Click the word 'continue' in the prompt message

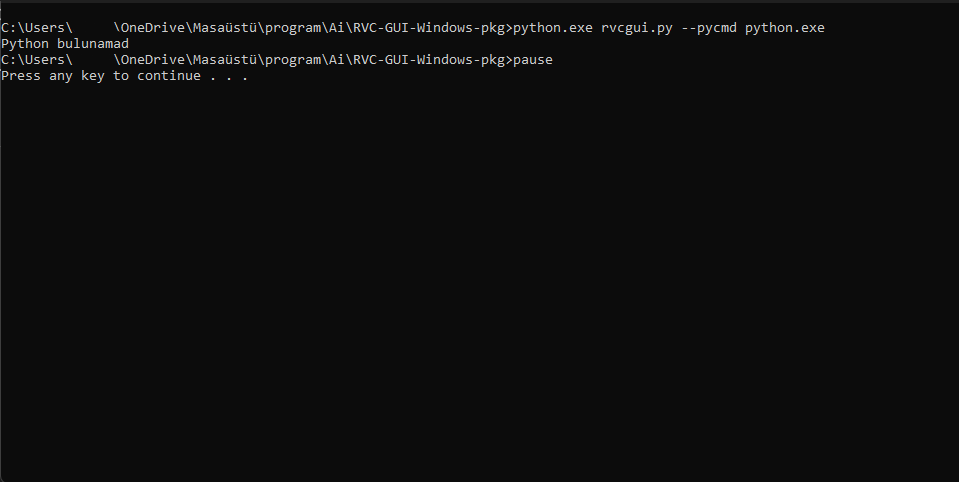point(168,76)
